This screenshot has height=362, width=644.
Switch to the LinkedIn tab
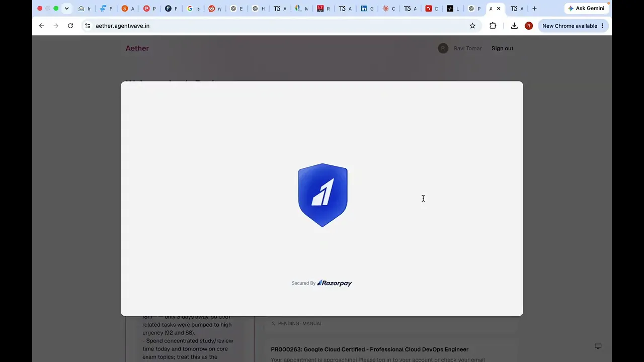point(367,9)
